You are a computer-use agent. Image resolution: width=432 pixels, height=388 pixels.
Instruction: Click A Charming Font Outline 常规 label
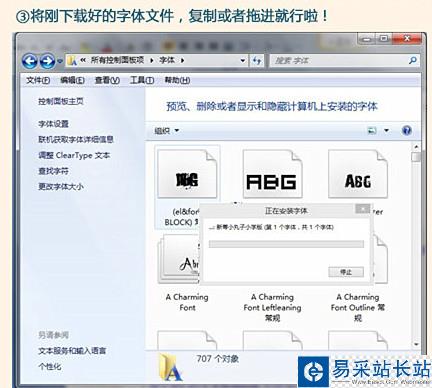pyautogui.click(x=358, y=307)
